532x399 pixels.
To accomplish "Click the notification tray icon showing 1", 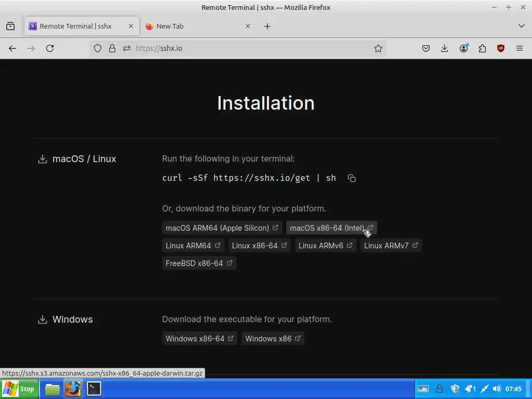I will 470,389.
